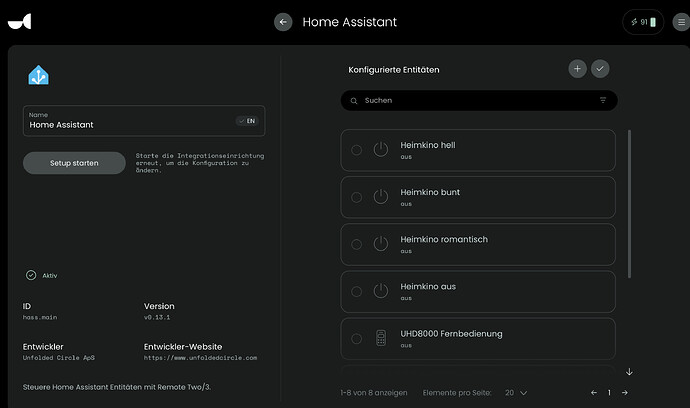The width and height of the screenshot is (690, 408).
Task: Open the filter icon in search bar
Action: point(603,101)
